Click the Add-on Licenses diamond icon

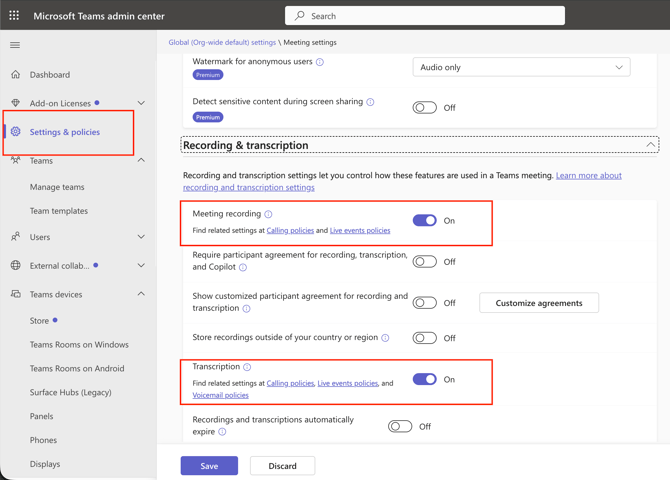tap(15, 103)
